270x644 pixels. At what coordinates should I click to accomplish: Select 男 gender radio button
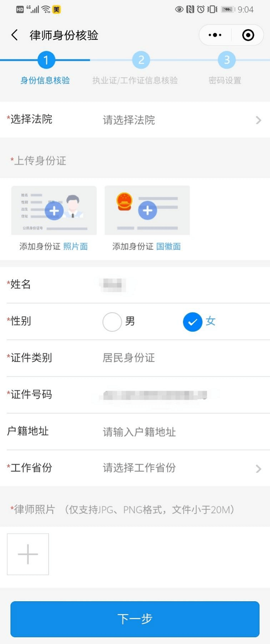click(112, 322)
